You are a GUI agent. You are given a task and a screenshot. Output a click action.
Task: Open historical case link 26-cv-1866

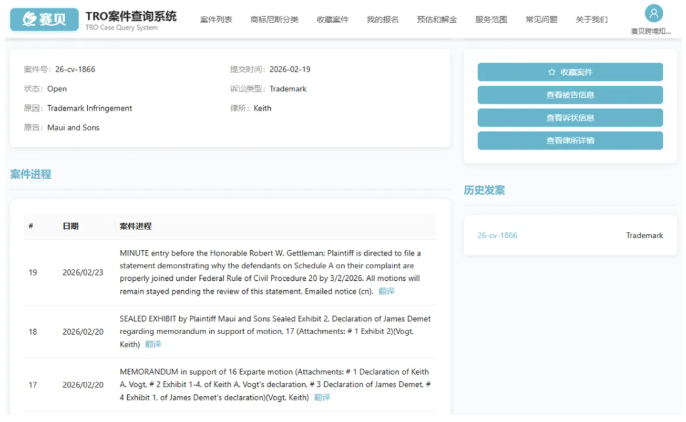click(497, 235)
